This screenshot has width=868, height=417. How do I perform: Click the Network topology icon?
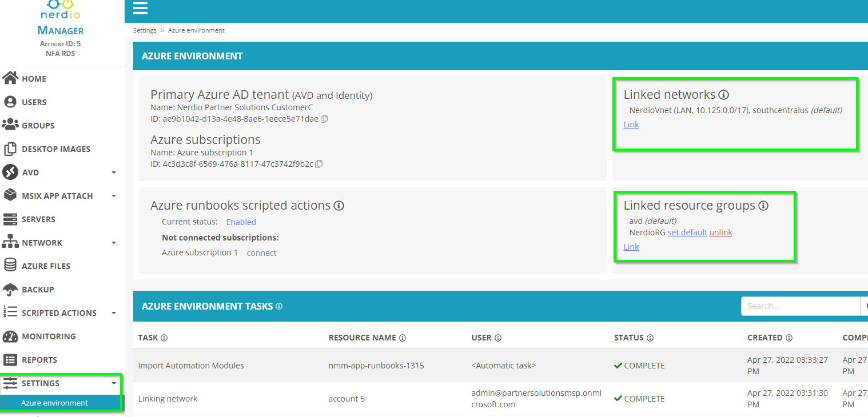pyautogui.click(x=10, y=242)
